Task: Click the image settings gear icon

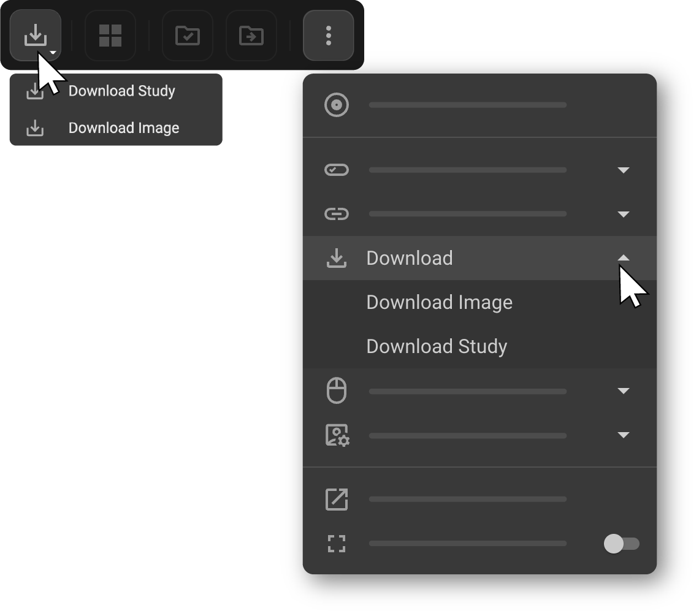Action: 336,435
